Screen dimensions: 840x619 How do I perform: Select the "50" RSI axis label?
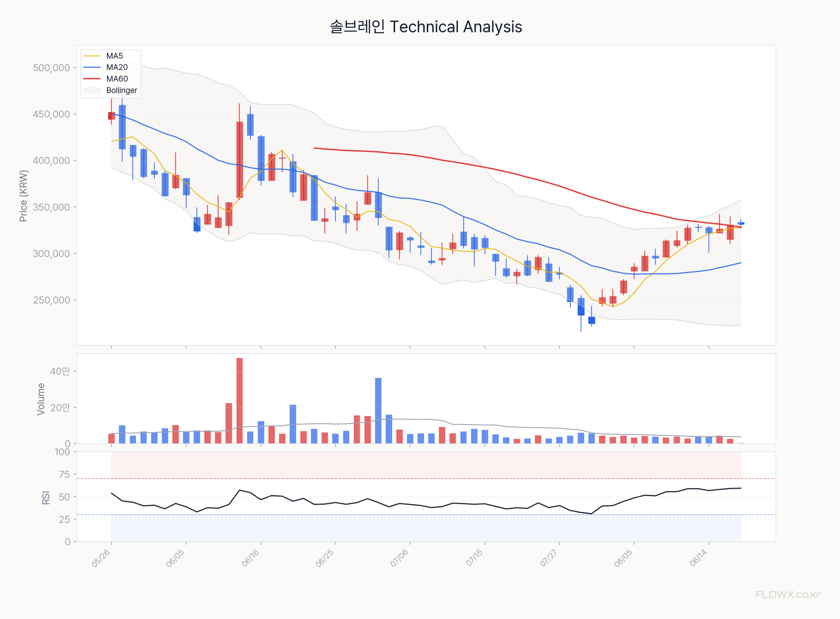(64, 497)
